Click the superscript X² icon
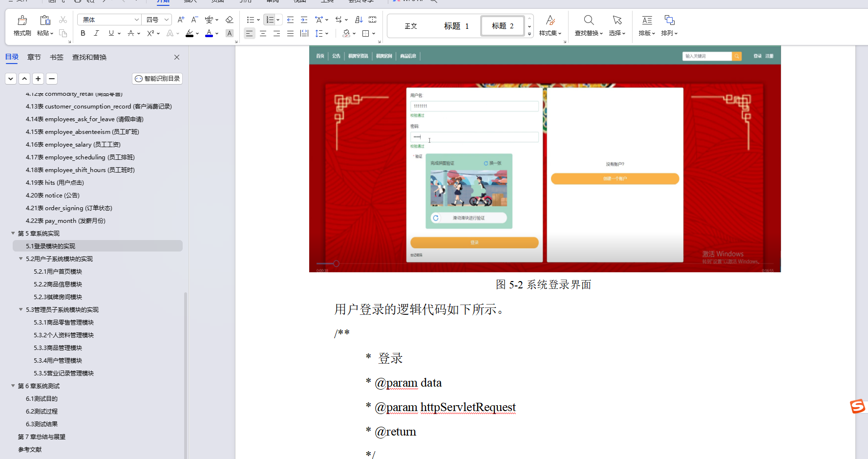The height and width of the screenshot is (459, 868). point(151,33)
